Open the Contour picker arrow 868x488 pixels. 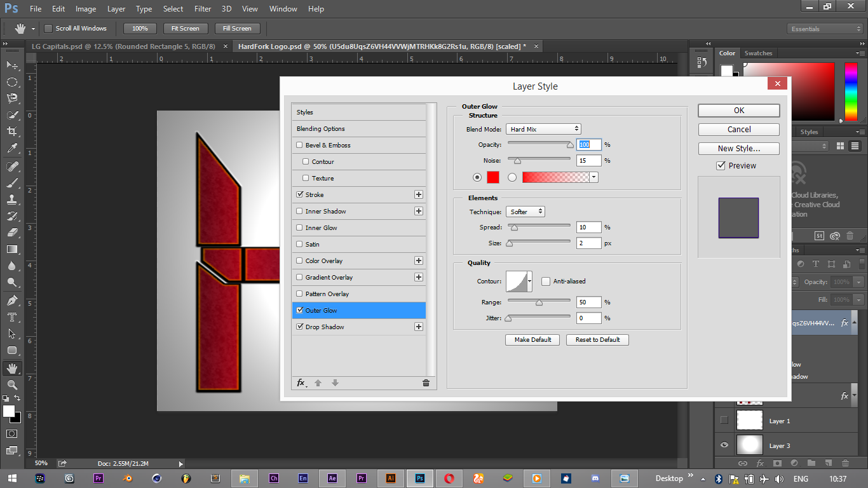pyautogui.click(x=530, y=281)
